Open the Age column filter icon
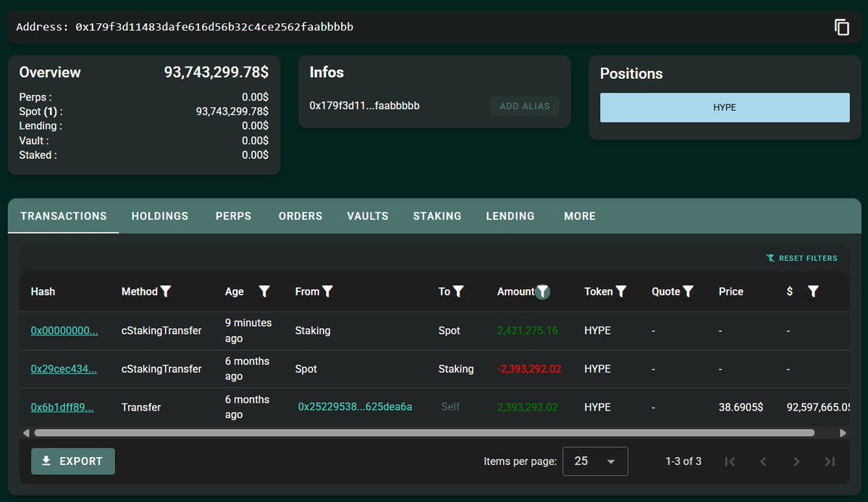 (264, 291)
